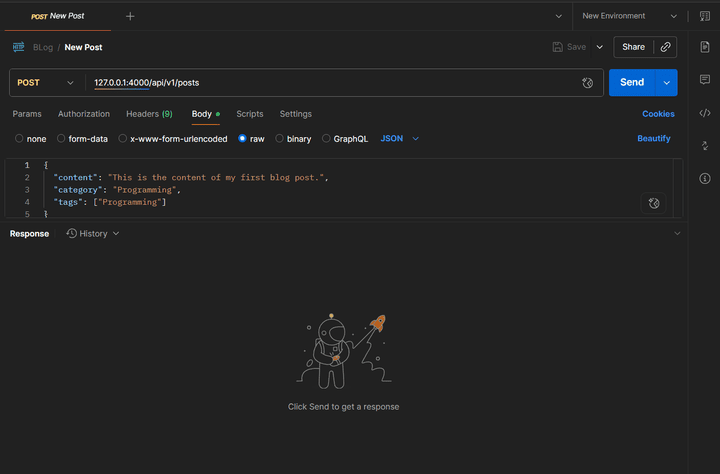Viewport: 720px width, 474px height.
Task: Select the form-data body type
Action: (62, 139)
